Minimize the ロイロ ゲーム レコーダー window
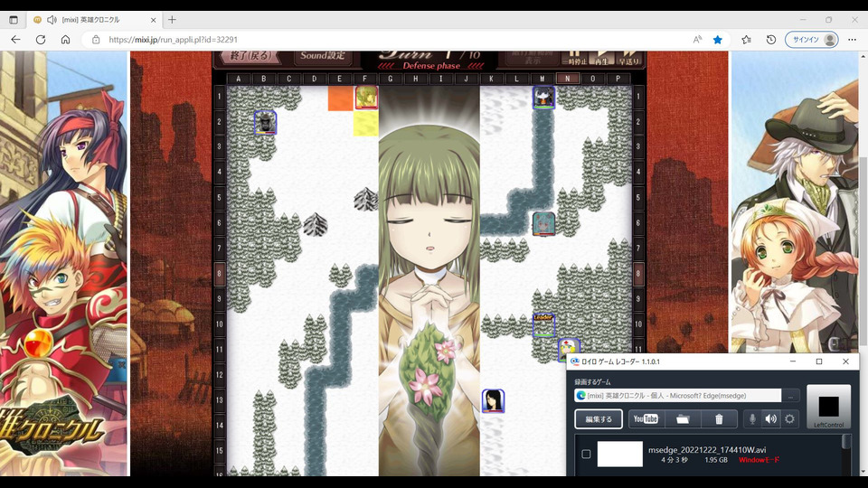 click(x=793, y=361)
